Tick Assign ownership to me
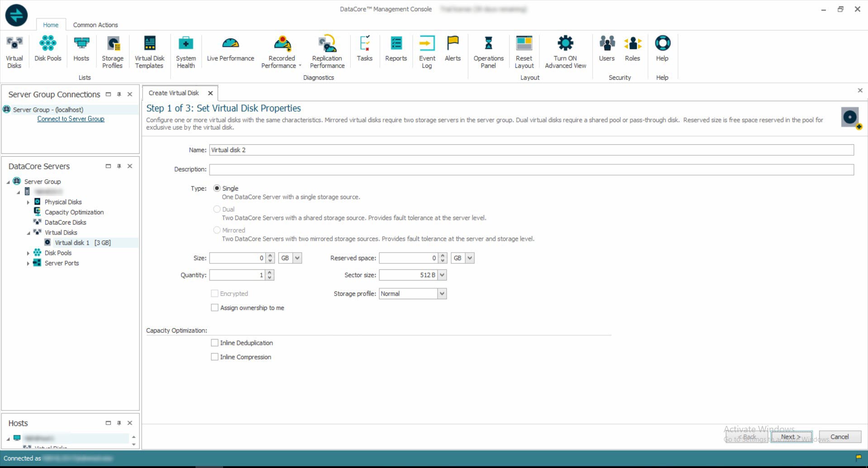This screenshot has width=868, height=468. 215,308
